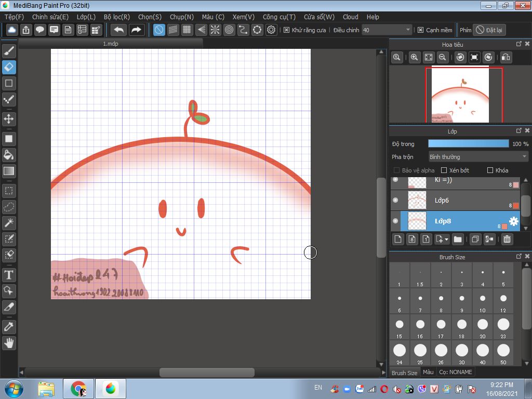This screenshot has width=532, height=399.
Task: Select the Hand pan tool
Action: coord(9,343)
